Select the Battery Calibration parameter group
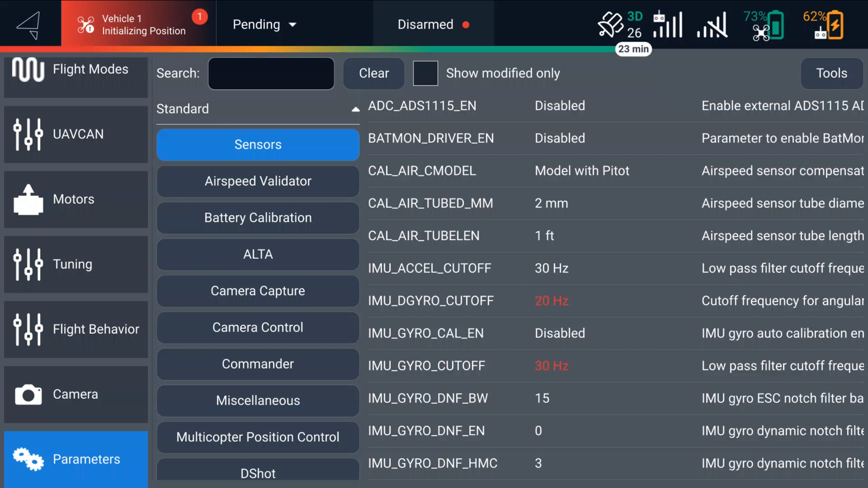The height and width of the screenshot is (488, 868). pyautogui.click(x=258, y=218)
